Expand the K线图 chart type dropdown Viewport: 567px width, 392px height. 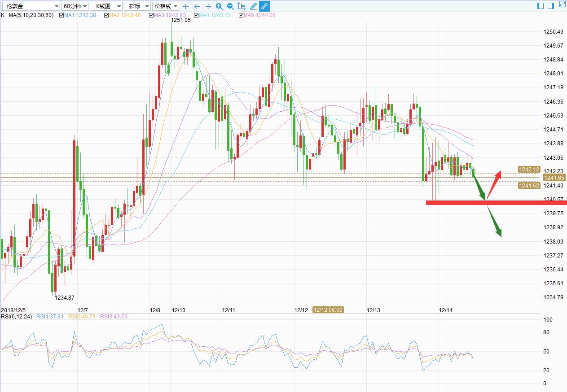tap(106, 6)
